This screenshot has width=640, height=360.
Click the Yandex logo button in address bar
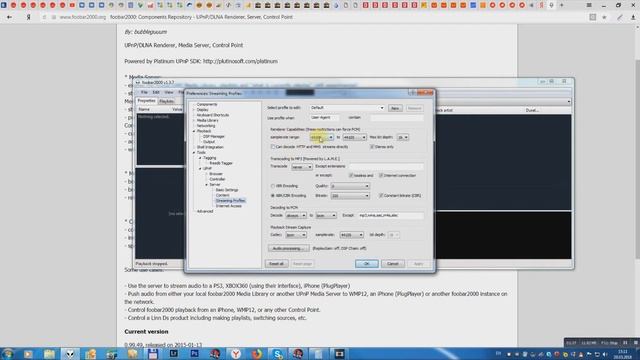click(29, 17)
